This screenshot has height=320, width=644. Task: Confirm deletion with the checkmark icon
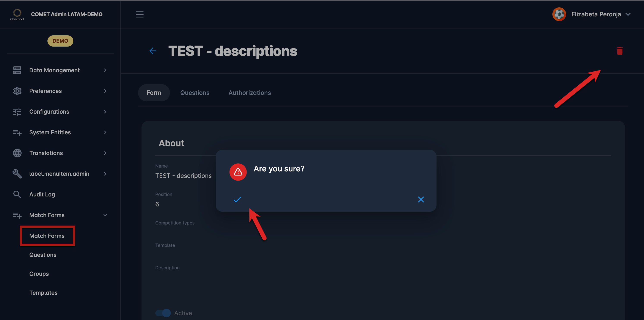(x=237, y=199)
